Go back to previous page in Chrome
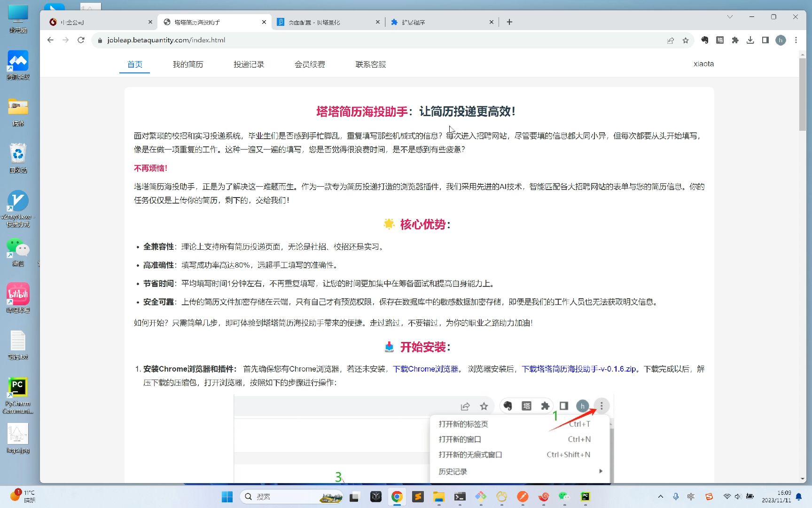The image size is (812, 508). (50, 40)
